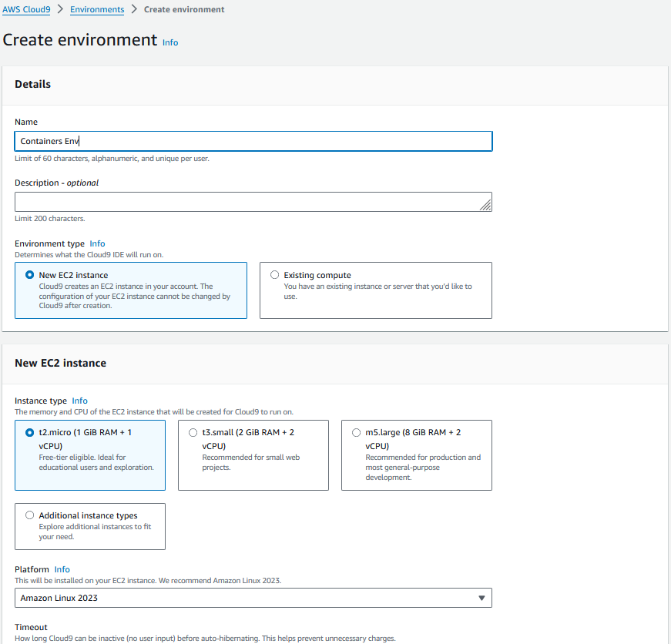Click the Timeout label
The width and height of the screenshot is (671, 644).
coord(31,627)
